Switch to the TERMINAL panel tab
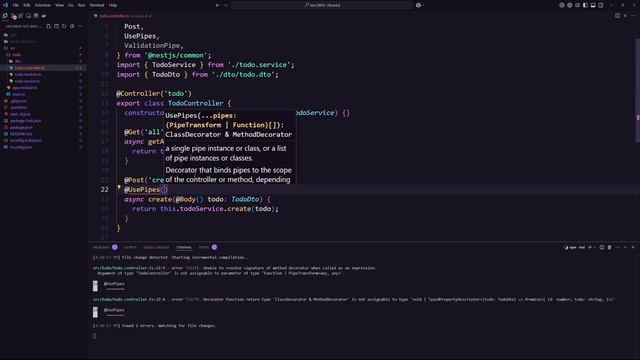 coord(184,247)
